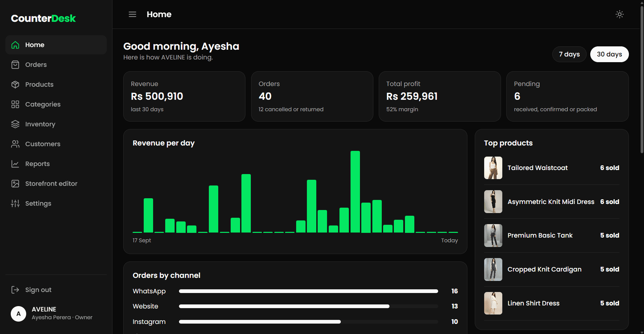644x334 pixels.
Task: Click the tallest bar in revenue chart
Action: [x=355, y=192]
